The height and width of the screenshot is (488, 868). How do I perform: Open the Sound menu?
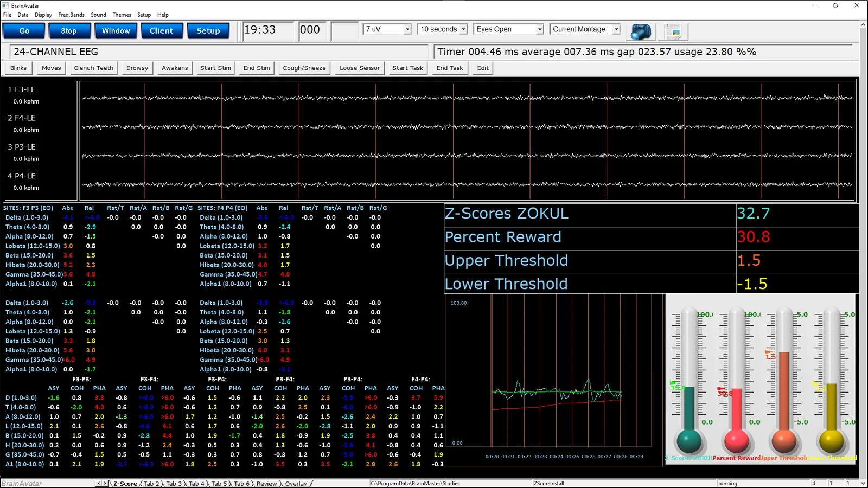click(98, 15)
